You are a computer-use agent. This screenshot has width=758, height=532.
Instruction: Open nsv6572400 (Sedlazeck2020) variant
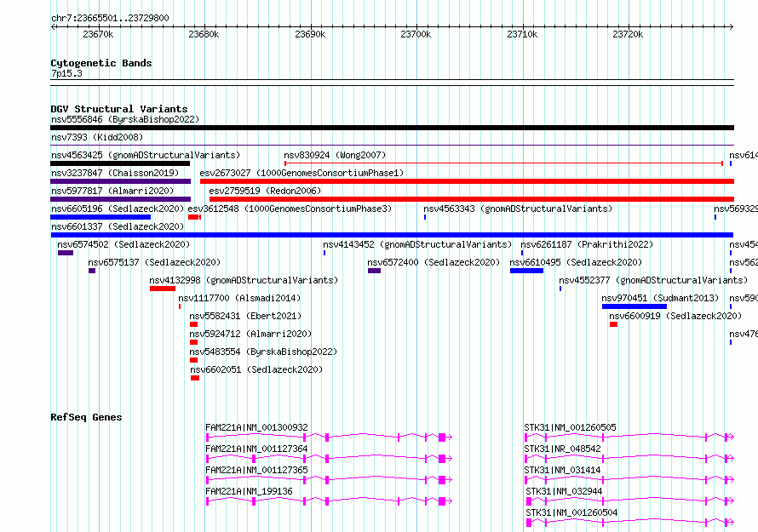click(434, 262)
